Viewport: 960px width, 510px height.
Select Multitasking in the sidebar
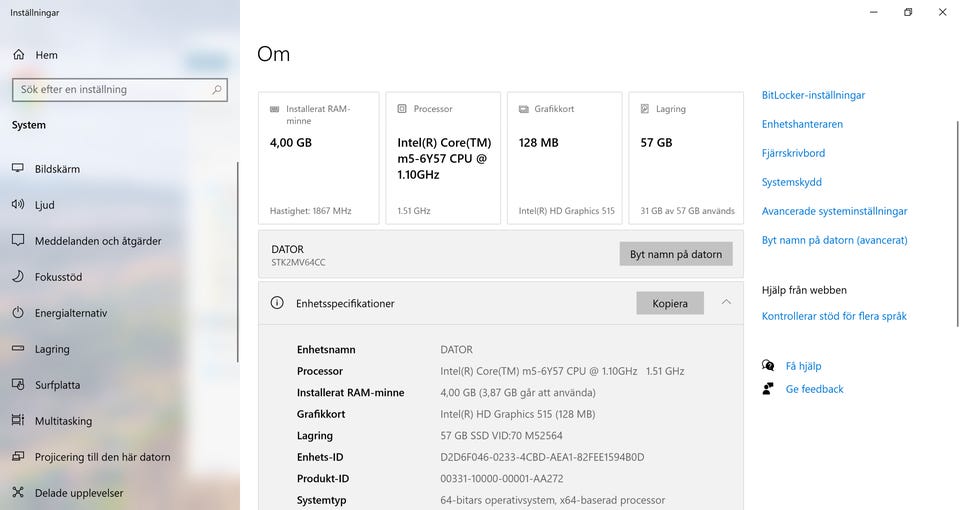pos(63,421)
